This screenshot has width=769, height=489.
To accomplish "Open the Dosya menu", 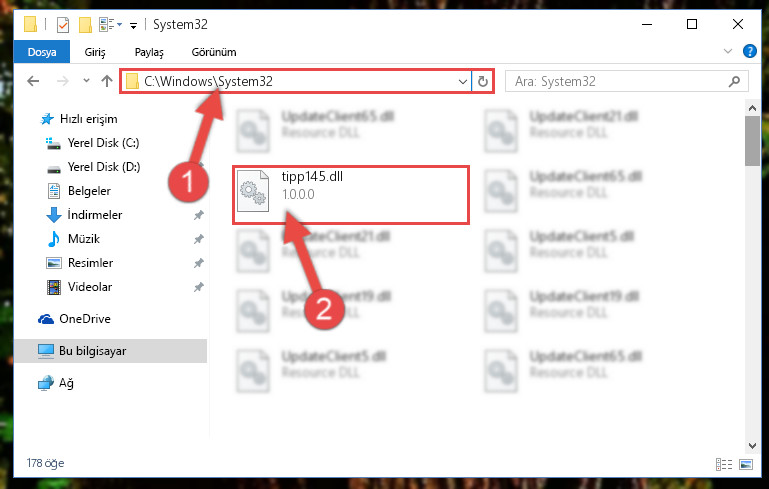I will tap(42, 52).
